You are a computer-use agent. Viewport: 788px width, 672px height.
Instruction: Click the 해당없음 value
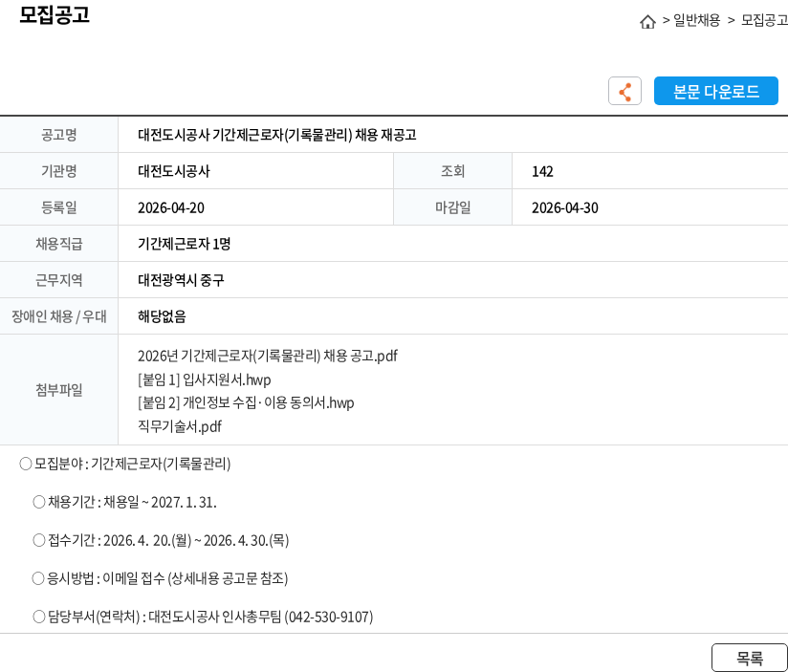click(x=162, y=316)
